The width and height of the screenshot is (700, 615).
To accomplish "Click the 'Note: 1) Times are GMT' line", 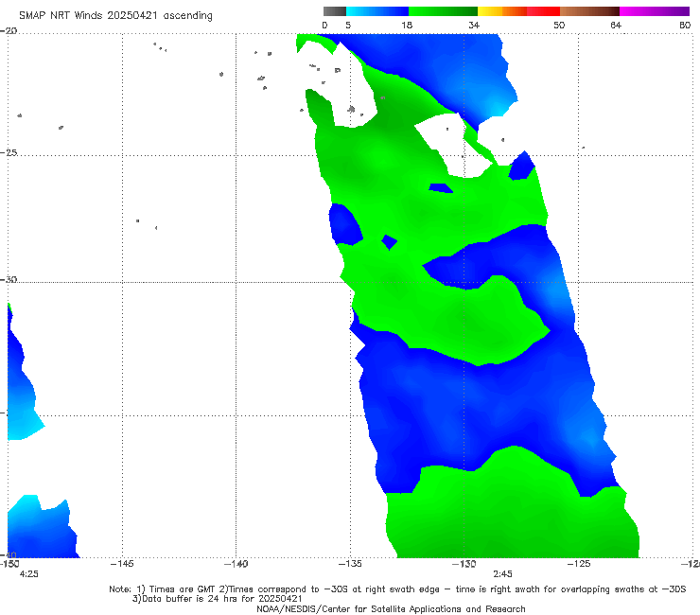I will tap(397, 589).
